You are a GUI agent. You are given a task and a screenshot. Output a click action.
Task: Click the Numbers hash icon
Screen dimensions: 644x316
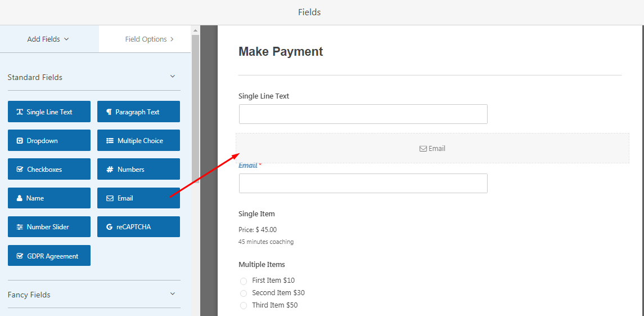pyautogui.click(x=110, y=170)
